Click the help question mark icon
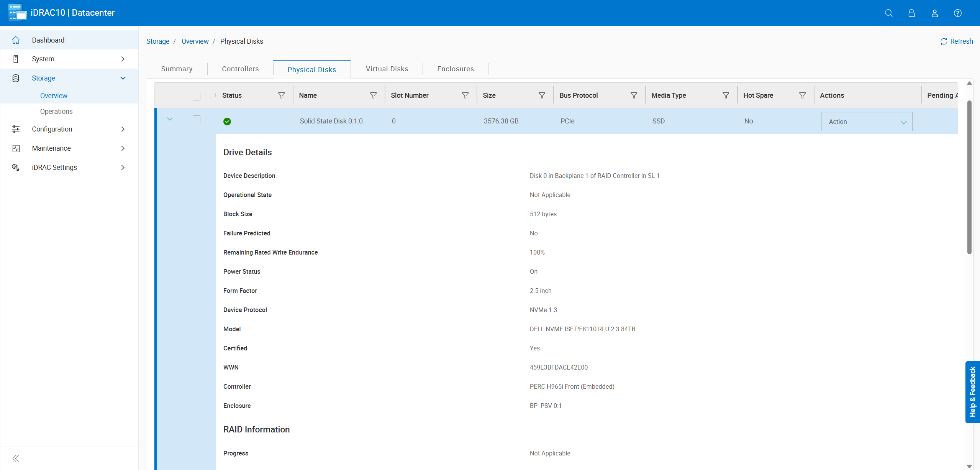Screen dimensions: 980x470 [957, 13]
